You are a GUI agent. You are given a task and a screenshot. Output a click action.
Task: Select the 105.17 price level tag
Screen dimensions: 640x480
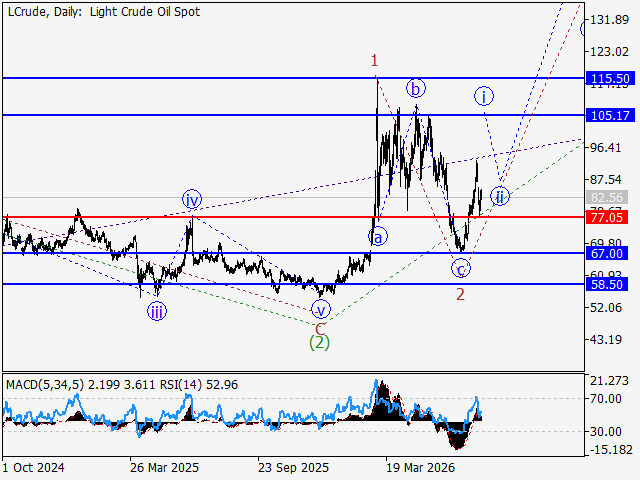610,116
